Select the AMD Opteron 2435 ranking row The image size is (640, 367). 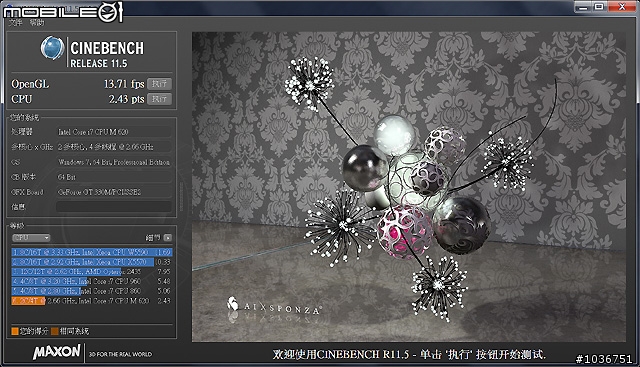pyautogui.click(x=92, y=272)
